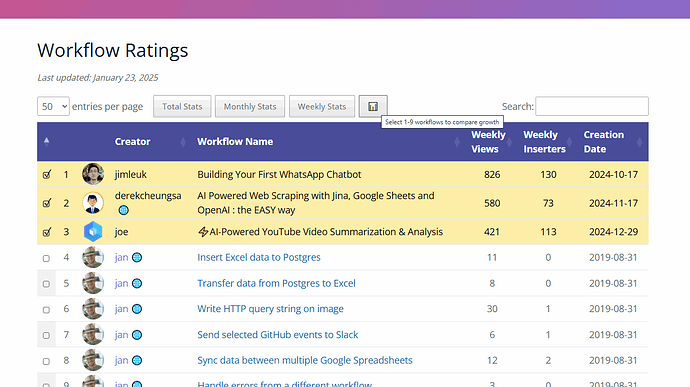Screen dimensions: 690x387
Task: Click the creation date 2024-12-29
Action: (x=613, y=232)
